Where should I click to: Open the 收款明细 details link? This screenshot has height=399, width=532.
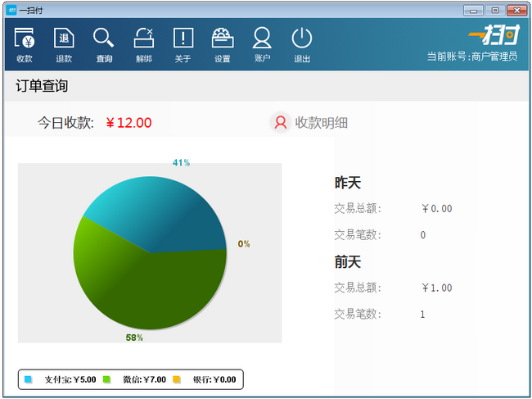321,123
